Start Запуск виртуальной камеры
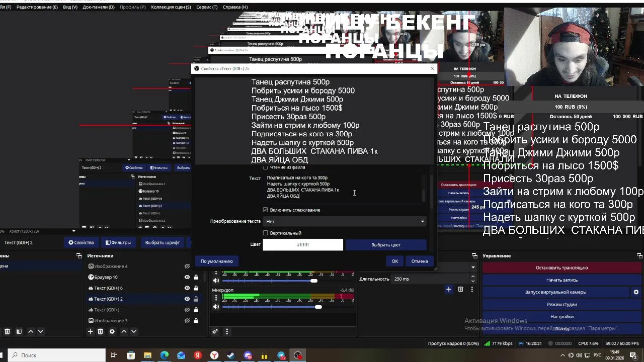The width and height of the screenshot is (644, 362). coord(555,292)
